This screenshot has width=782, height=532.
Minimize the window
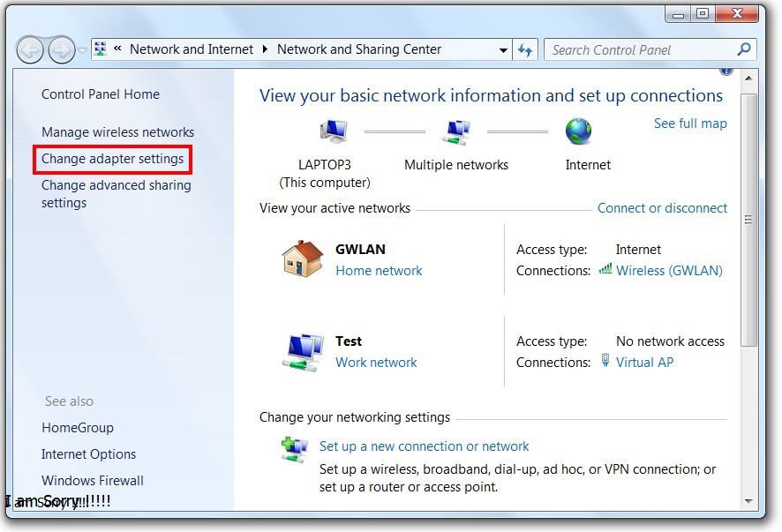[x=678, y=13]
